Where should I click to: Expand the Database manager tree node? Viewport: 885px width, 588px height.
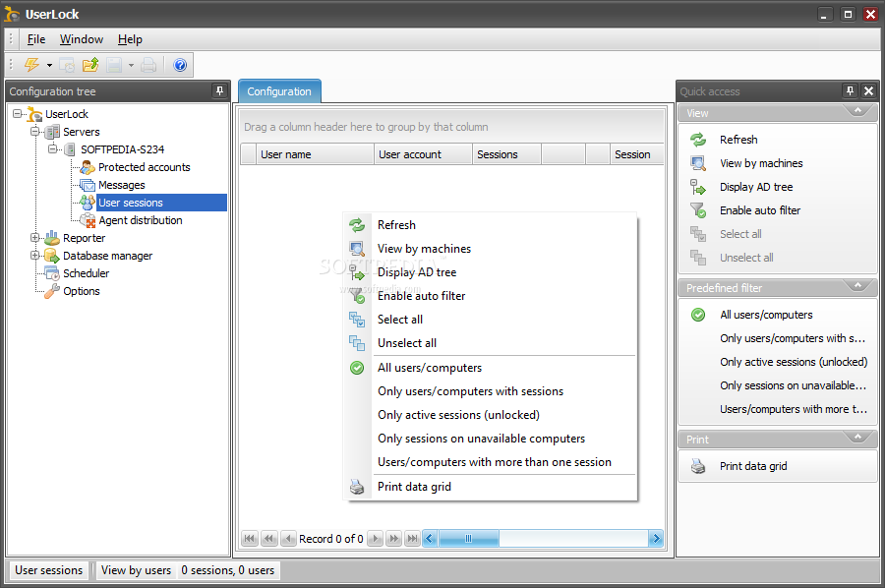pos(35,255)
